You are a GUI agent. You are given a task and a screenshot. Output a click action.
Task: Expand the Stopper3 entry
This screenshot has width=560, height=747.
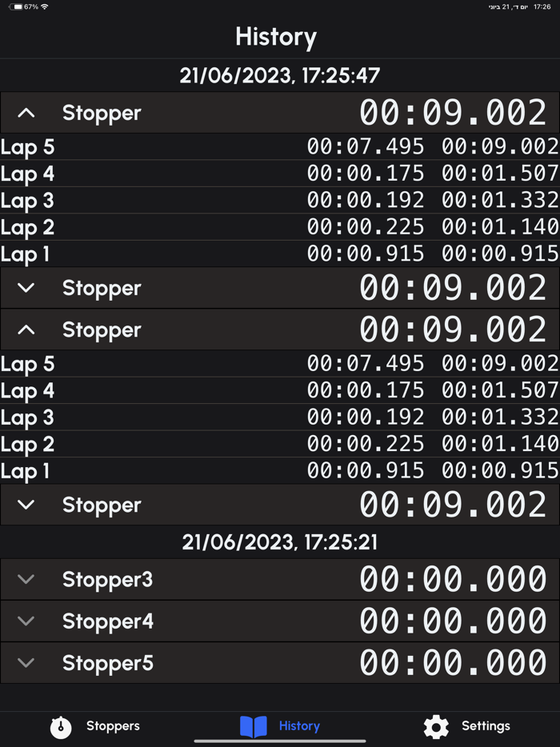click(26, 579)
